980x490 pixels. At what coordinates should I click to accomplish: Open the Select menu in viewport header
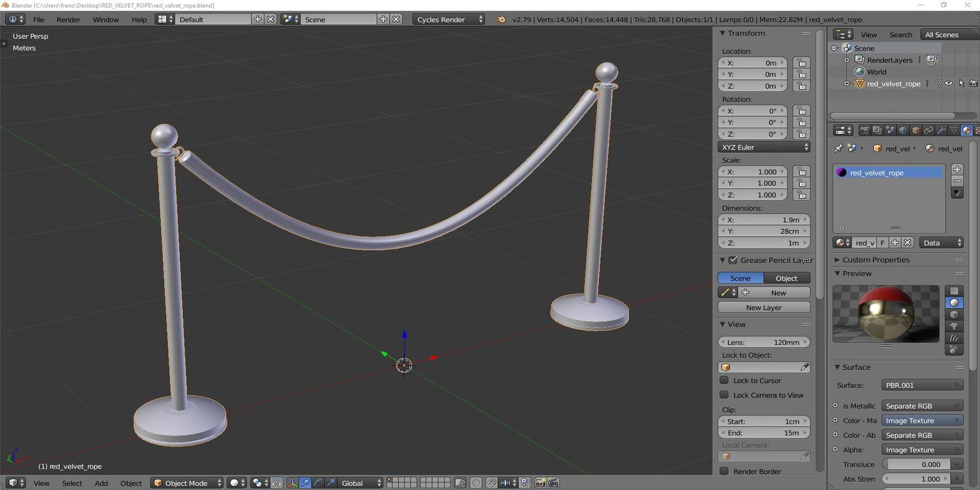pyautogui.click(x=72, y=483)
